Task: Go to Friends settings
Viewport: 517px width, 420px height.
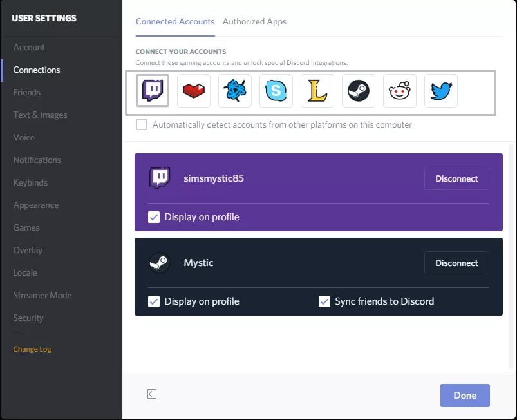Action: pos(26,92)
